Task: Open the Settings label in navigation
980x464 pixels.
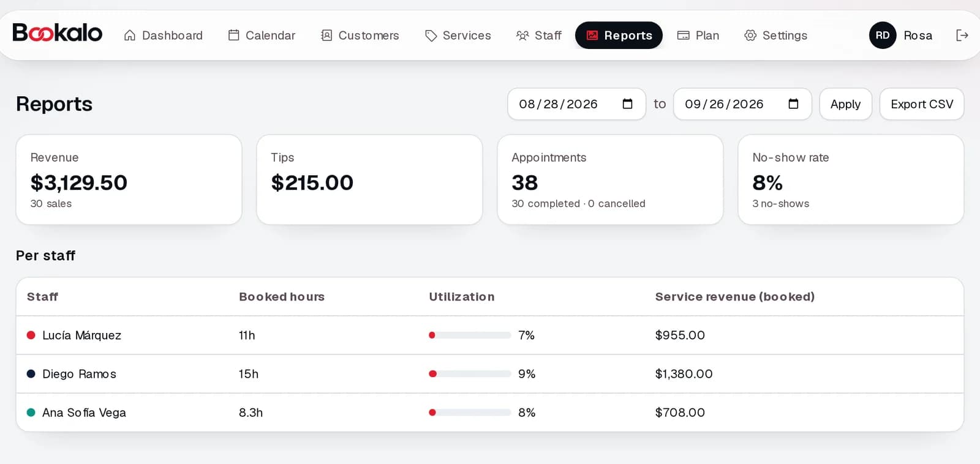Action: pos(785,36)
